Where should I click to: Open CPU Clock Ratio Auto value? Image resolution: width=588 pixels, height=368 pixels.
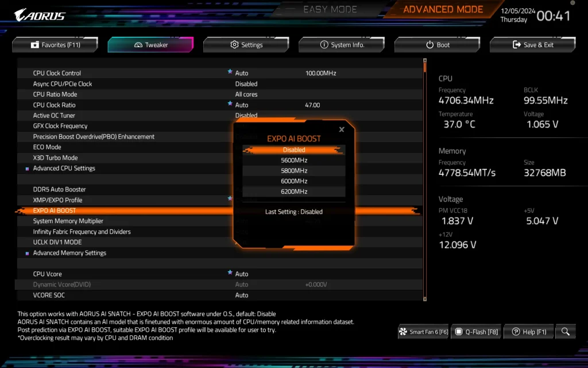click(242, 105)
